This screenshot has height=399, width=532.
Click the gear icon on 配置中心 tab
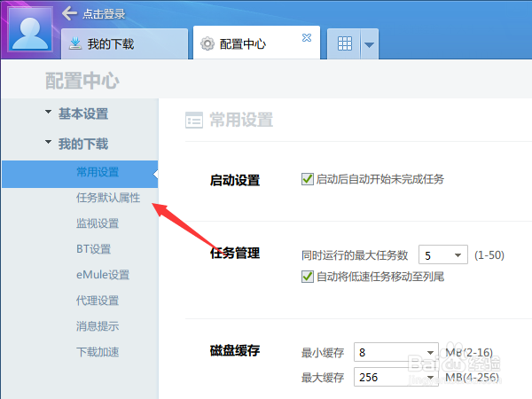point(207,43)
